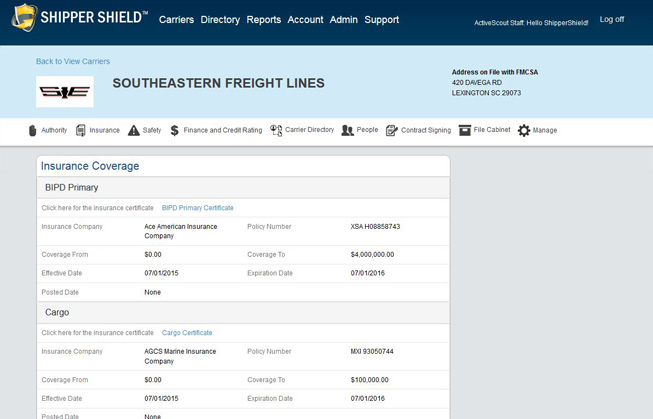Viewport: 653px width, 419px height.
Task: Open the Reports menu
Action: pyautogui.click(x=264, y=20)
